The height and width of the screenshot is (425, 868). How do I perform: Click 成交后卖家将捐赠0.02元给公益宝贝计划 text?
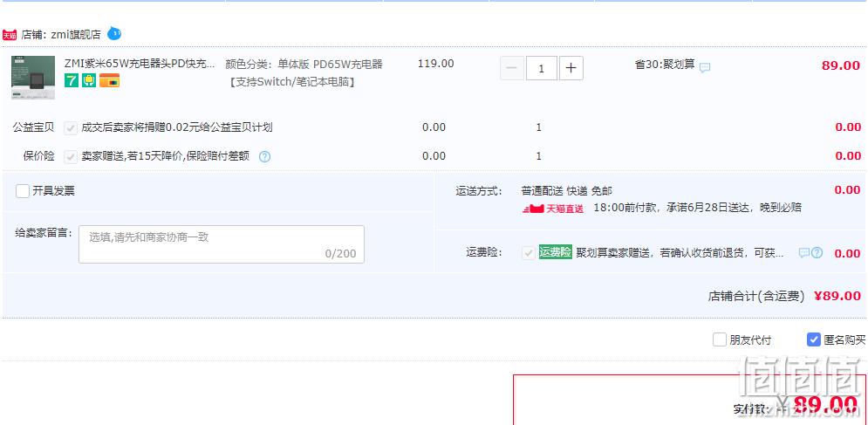[x=177, y=127]
